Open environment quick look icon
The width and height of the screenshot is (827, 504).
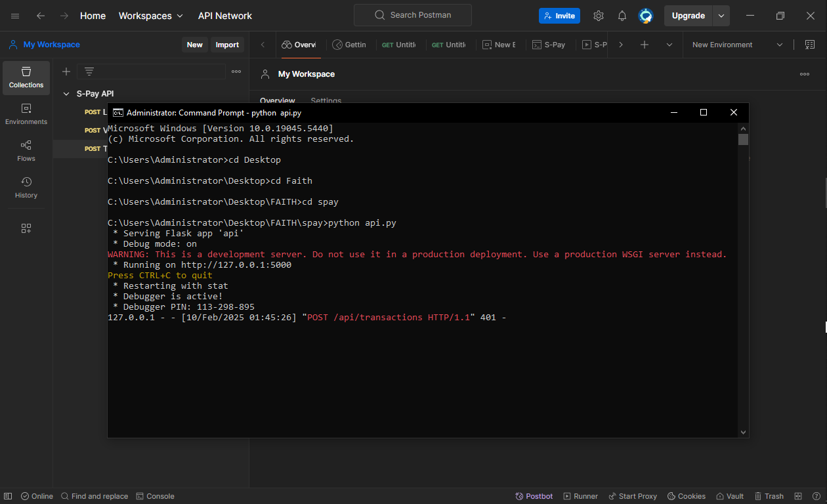809,45
